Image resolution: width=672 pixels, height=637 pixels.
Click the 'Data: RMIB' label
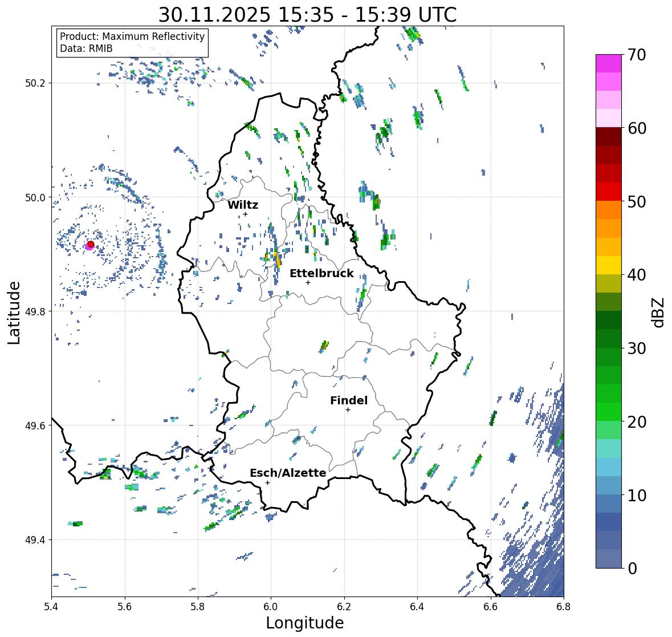[x=86, y=48]
